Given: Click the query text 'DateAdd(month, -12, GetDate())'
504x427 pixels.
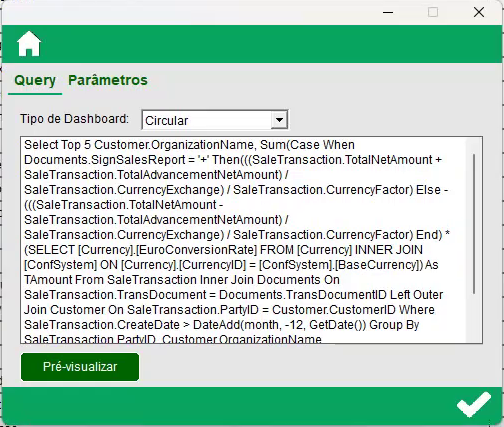Looking at the screenshot, I should 279,325.
